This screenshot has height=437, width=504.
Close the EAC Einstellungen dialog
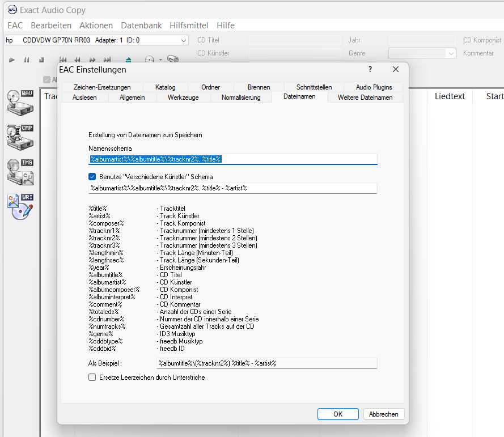[x=396, y=69]
